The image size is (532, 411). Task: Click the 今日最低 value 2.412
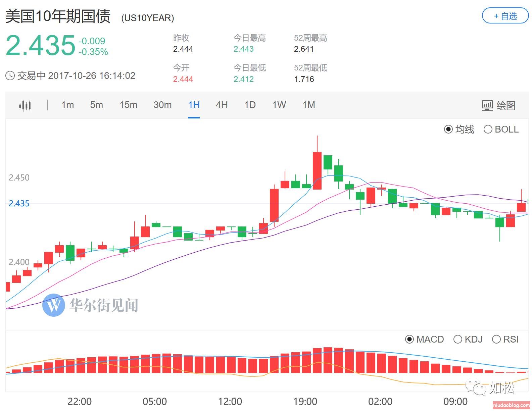[244, 79]
